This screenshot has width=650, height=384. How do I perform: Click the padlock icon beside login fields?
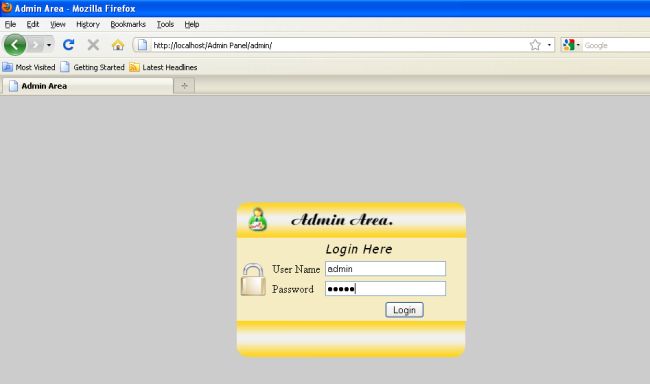point(253,279)
